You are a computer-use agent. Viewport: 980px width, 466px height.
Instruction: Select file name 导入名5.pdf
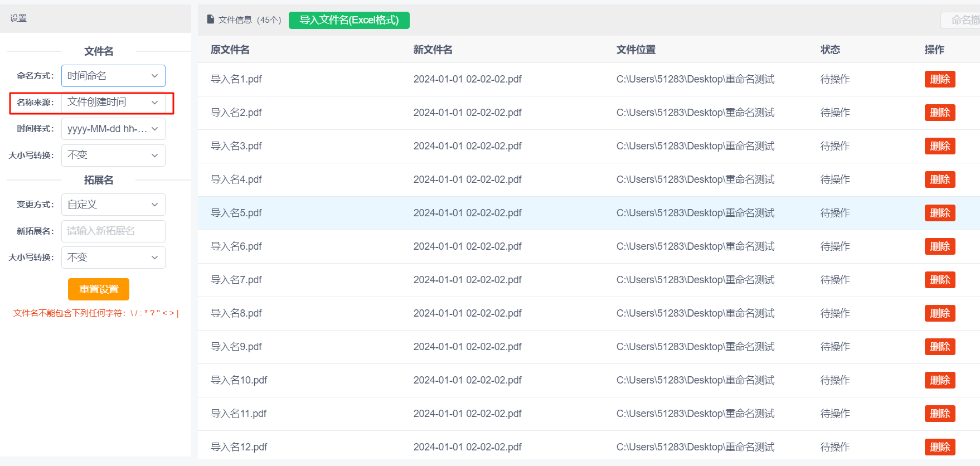(x=236, y=213)
